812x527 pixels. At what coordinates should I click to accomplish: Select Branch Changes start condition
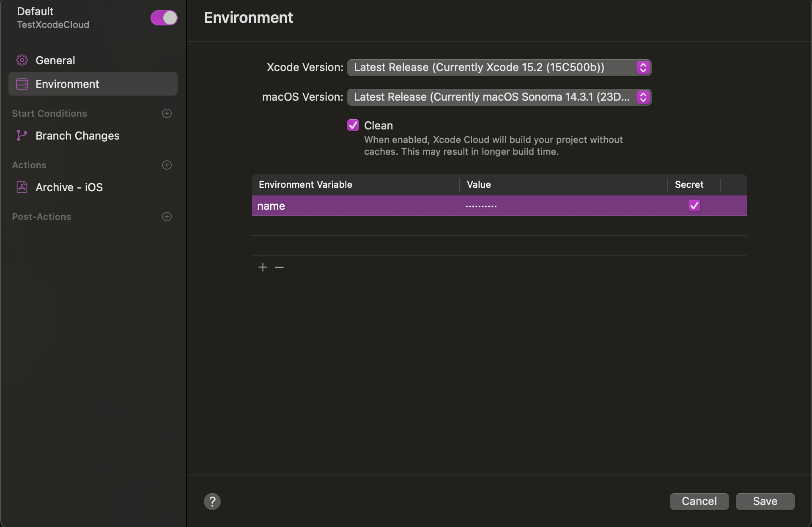[x=77, y=136]
